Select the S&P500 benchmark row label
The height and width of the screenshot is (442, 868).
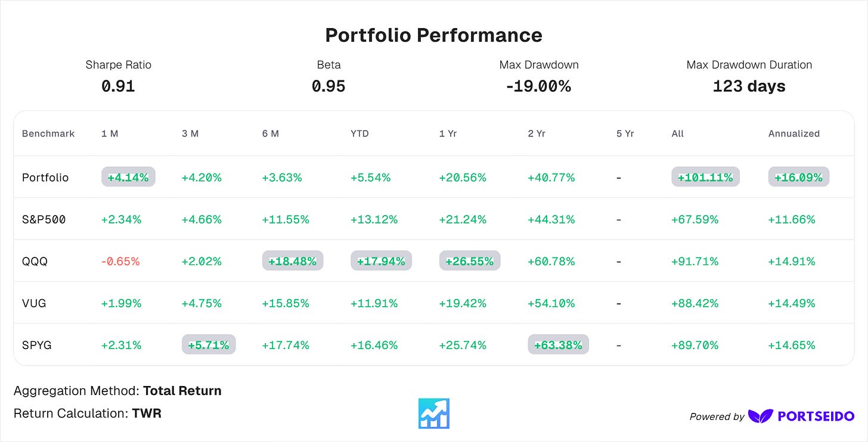pos(44,219)
